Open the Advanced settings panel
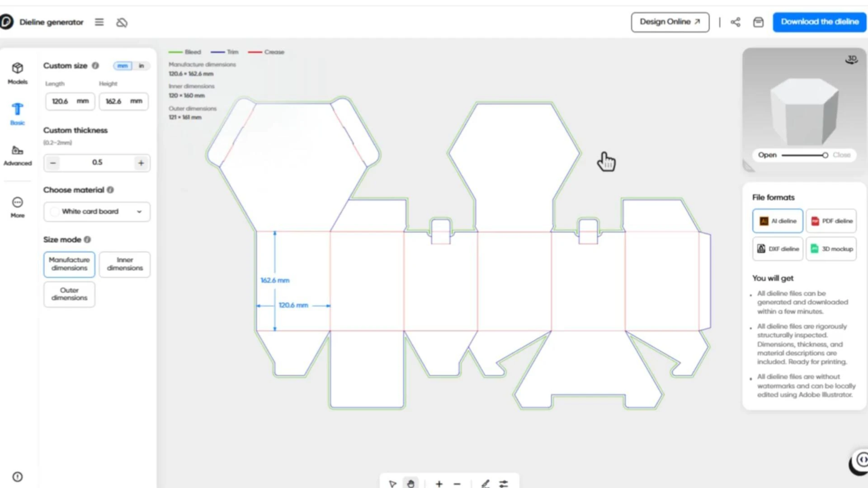868x488 pixels. [18, 155]
